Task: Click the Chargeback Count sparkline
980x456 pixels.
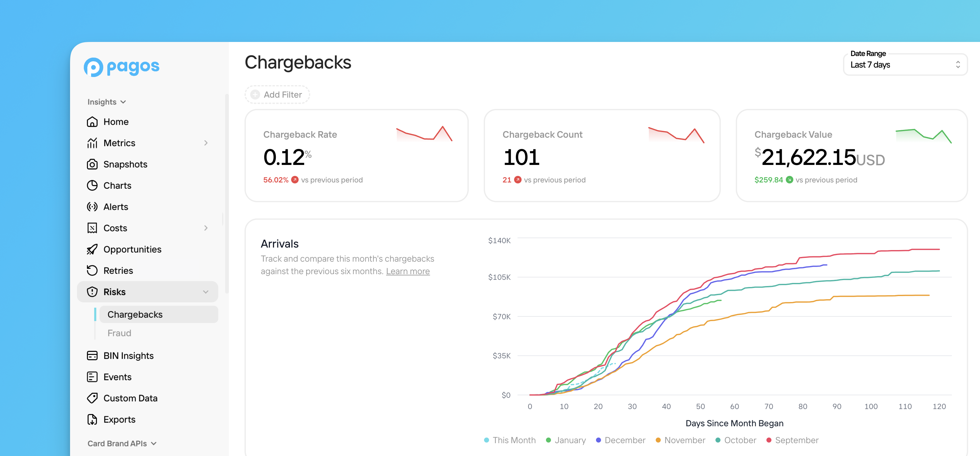Action: click(x=676, y=135)
